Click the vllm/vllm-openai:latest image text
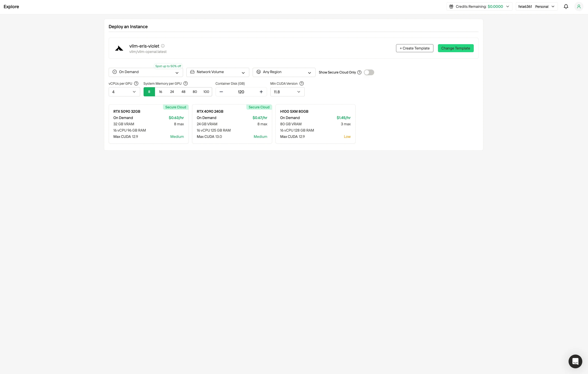 (148, 52)
